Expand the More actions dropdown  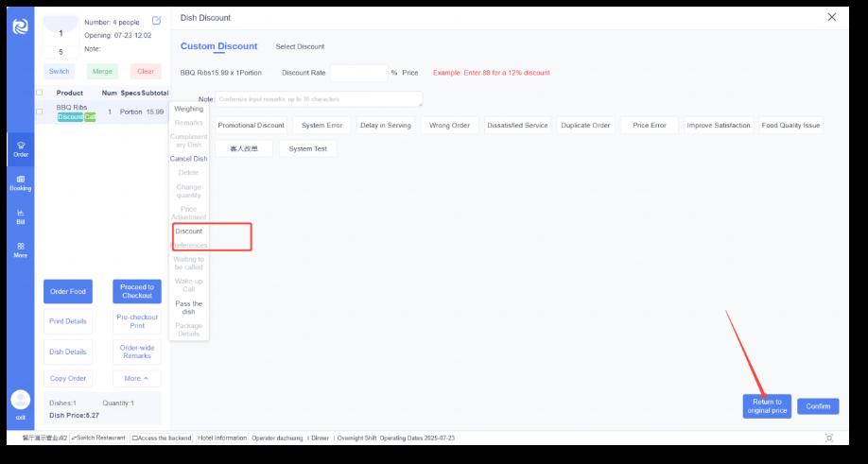136,378
